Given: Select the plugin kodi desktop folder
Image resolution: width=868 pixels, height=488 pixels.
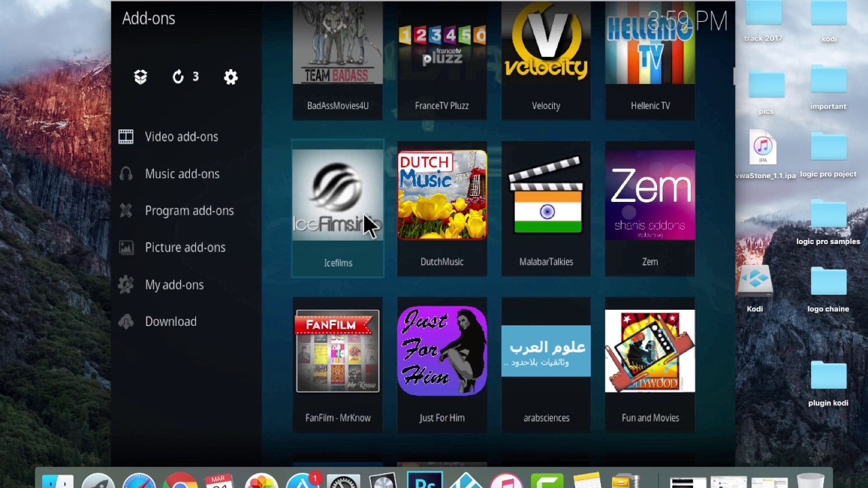Looking at the screenshot, I should 828,384.
